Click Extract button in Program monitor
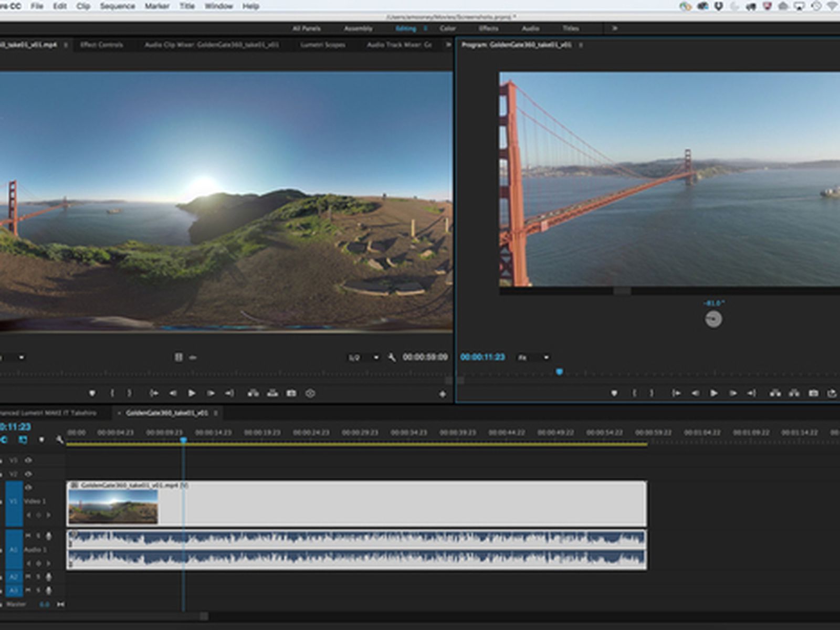 pyautogui.click(x=794, y=393)
